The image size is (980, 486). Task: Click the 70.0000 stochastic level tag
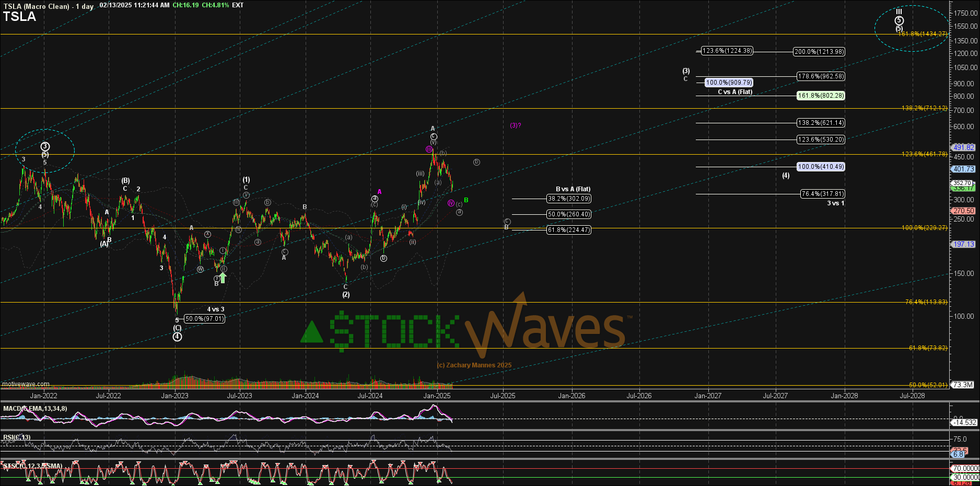click(965, 468)
